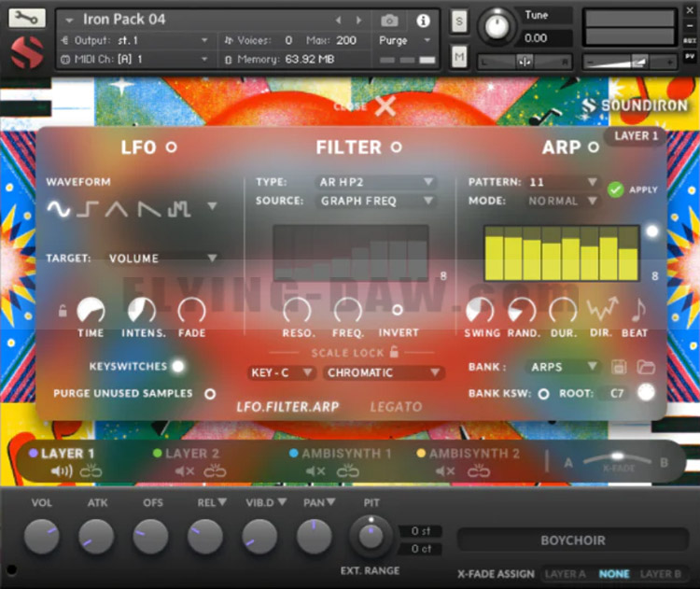The height and width of the screenshot is (589, 700).
Task: Click the wrench settings icon
Action: pyautogui.click(x=26, y=18)
